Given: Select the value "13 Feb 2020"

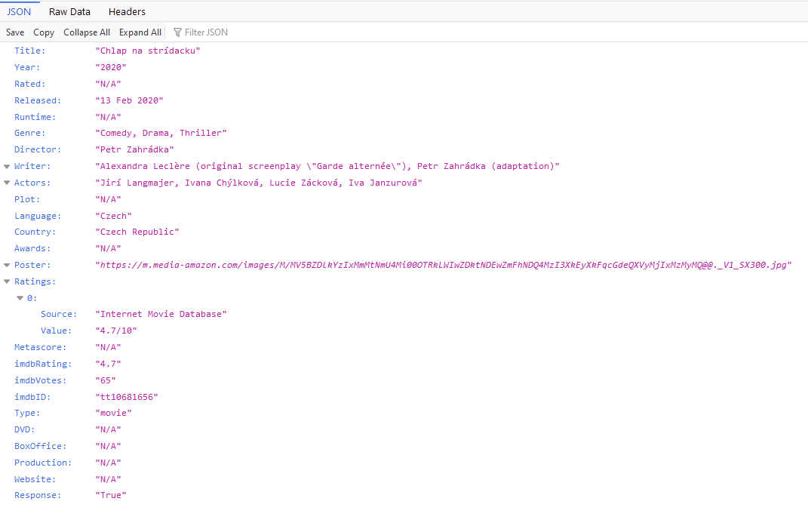Looking at the screenshot, I should [129, 100].
